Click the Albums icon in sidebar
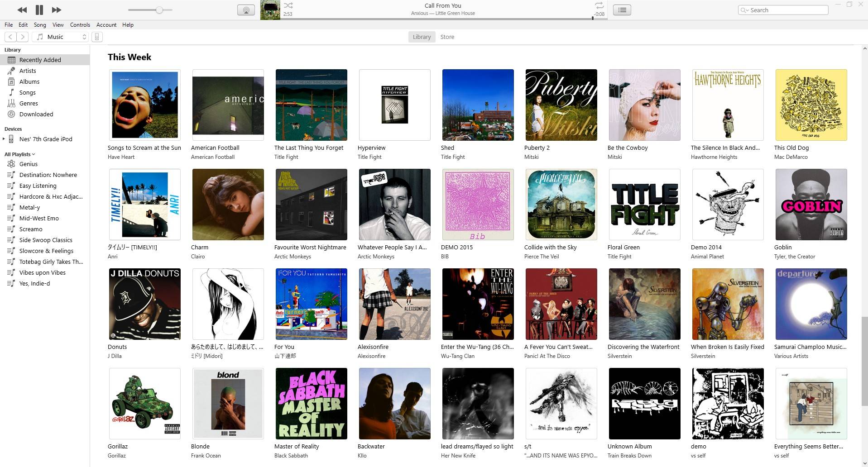 (x=11, y=81)
